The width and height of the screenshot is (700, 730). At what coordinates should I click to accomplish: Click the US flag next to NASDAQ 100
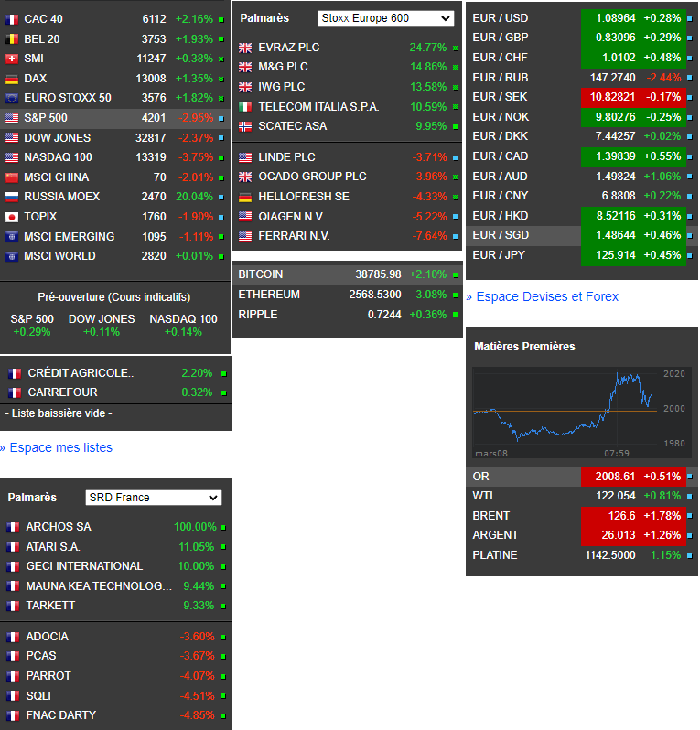tap(12, 157)
